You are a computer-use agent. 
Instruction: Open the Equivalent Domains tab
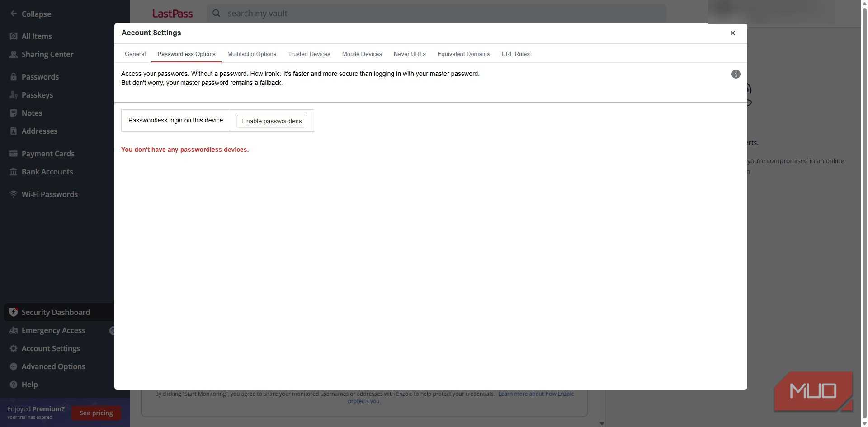coord(463,54)
